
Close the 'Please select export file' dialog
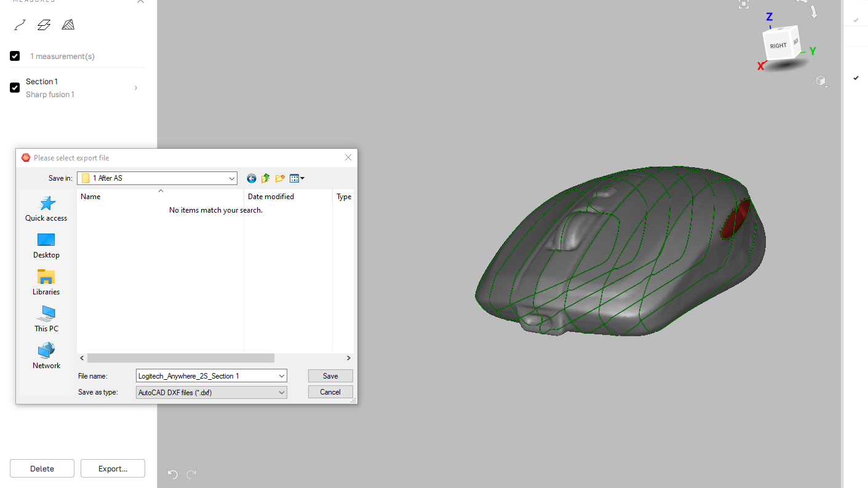coord(348,157)
